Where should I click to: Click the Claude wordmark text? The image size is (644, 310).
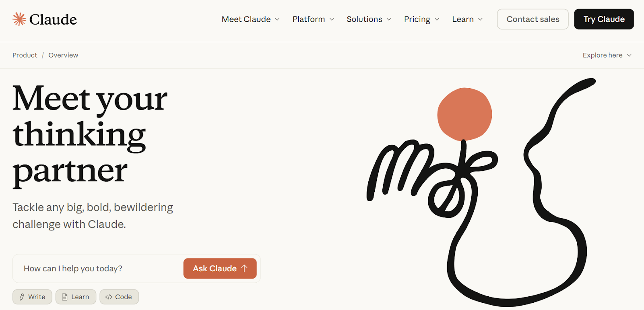click(53, 19)
